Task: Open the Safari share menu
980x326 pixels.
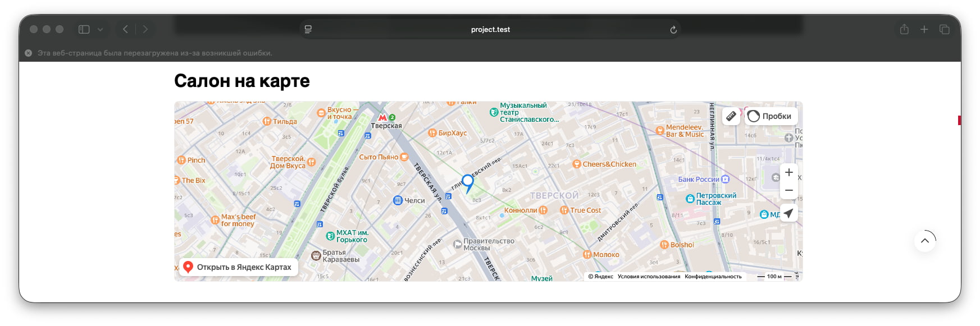Action: click(x=904, y=29)
